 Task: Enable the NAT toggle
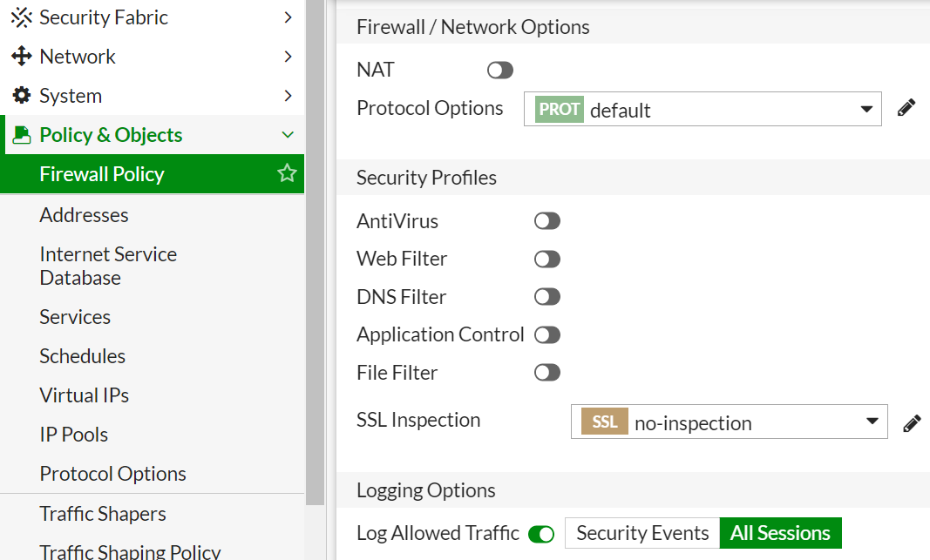(x=500, y=71)
